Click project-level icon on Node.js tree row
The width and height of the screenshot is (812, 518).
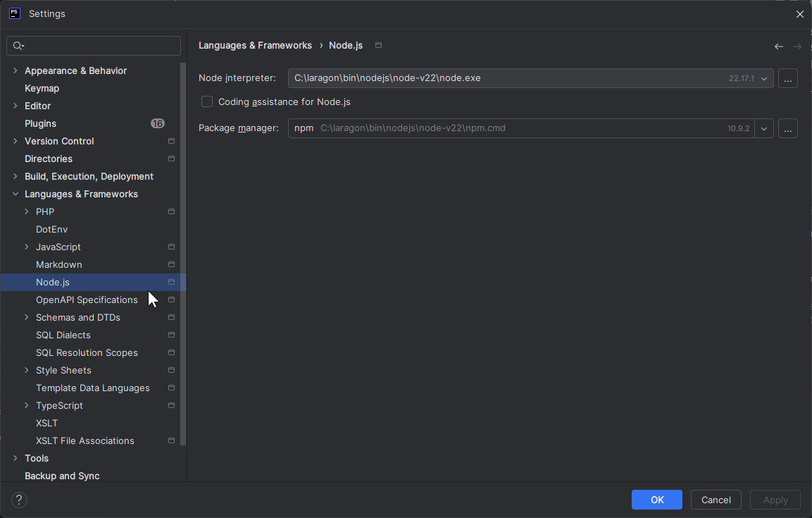tap(171, 282)
